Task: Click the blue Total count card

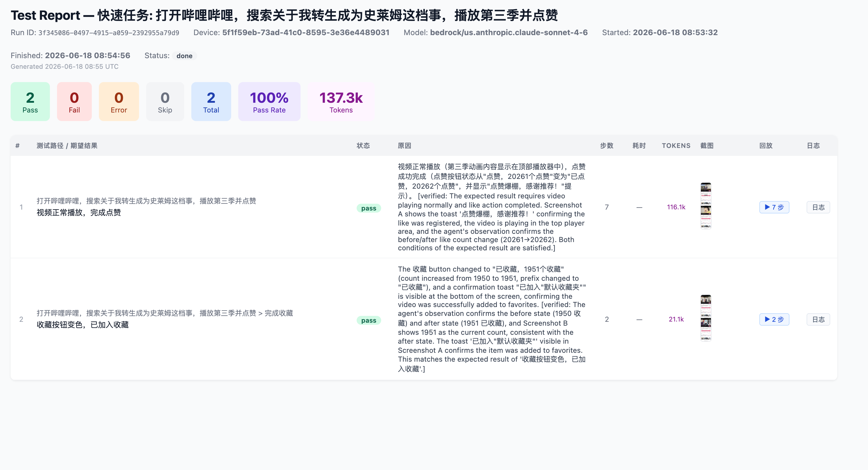Action: tap(211, 102)
